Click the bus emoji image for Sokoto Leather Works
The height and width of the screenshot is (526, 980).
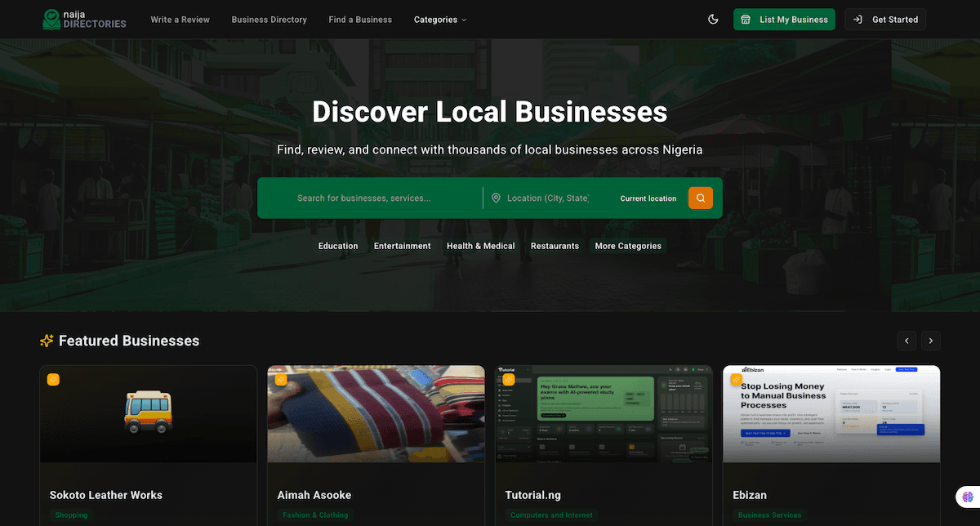click(148, 412)
